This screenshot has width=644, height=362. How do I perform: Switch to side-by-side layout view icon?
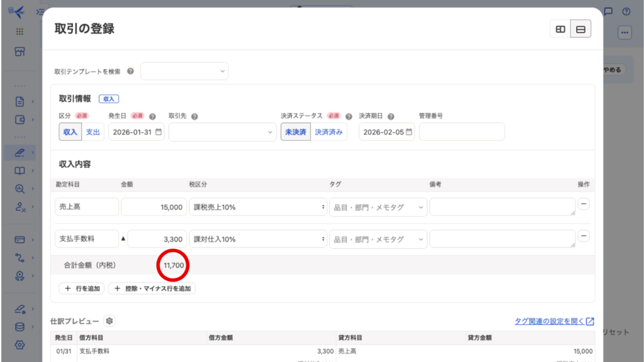[x=560, y=29]
